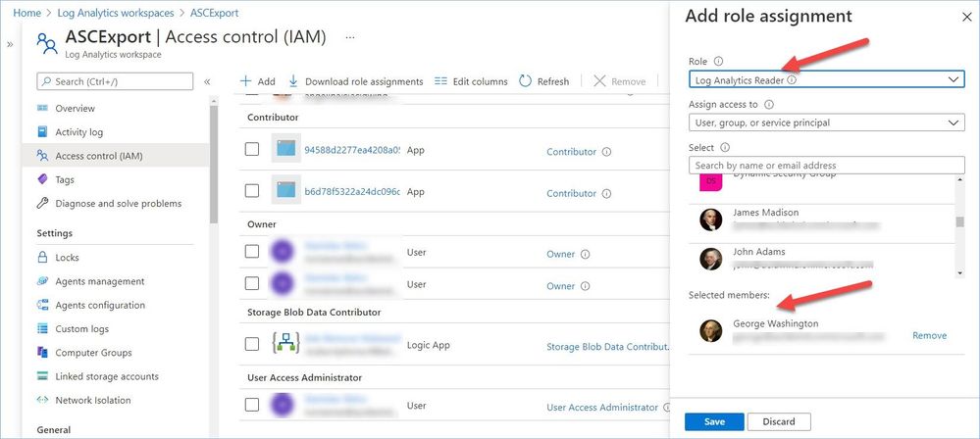Viewport: 980px width, 439px height.
Task: Close the Add role assignment panel
Action: 966,17
